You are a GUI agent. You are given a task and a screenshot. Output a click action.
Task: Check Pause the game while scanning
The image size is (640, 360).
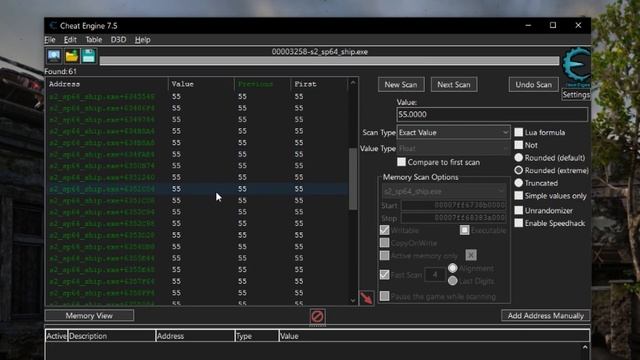(384, 296)
